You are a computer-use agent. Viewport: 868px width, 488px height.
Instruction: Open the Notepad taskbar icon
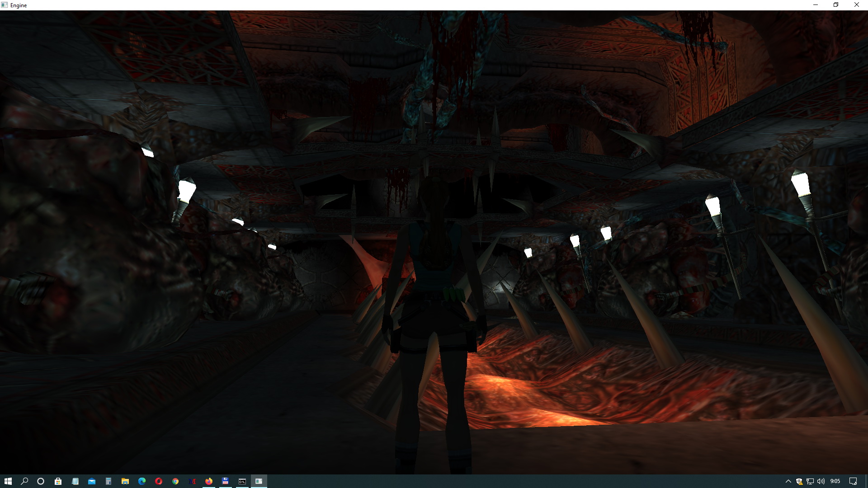pyautogui.click(x=75, y=481)
